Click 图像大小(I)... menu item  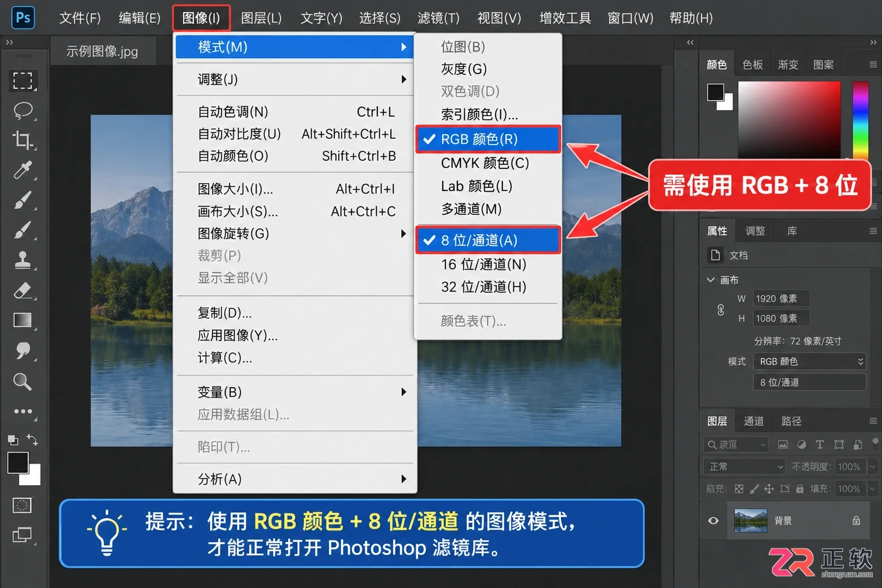pyautogui.click(x=295, y=189)
